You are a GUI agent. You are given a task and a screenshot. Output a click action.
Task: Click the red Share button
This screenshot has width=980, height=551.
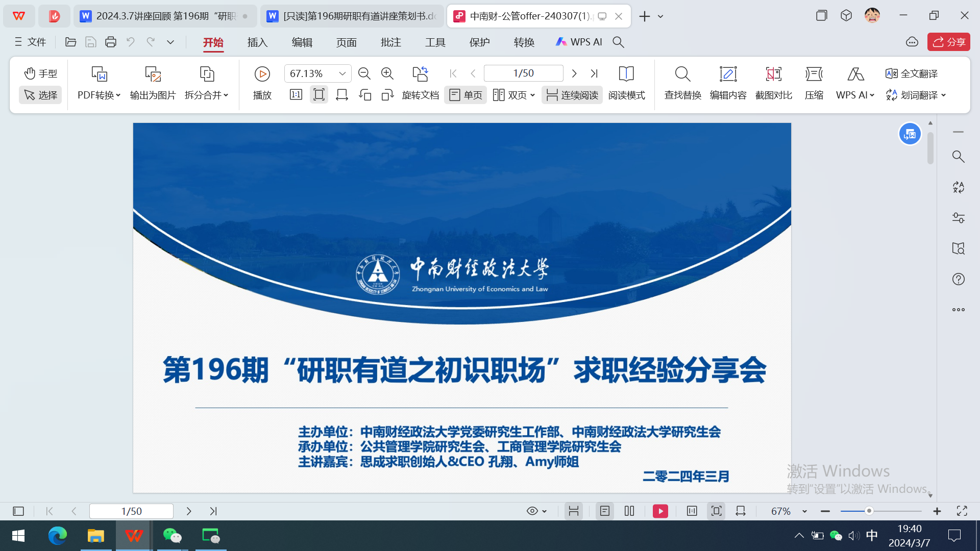click(948, 42)
